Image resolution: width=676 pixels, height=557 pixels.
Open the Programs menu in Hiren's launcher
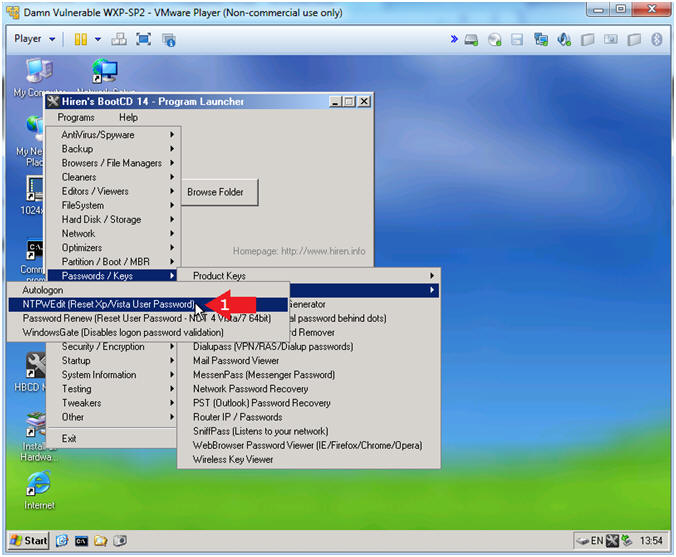(76, 117)
